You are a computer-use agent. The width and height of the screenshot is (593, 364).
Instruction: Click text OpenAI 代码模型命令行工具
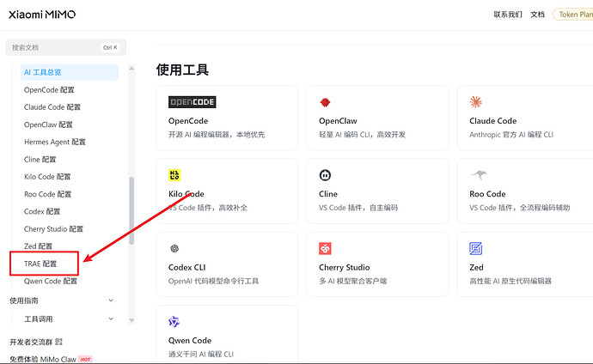coord(214,281)
